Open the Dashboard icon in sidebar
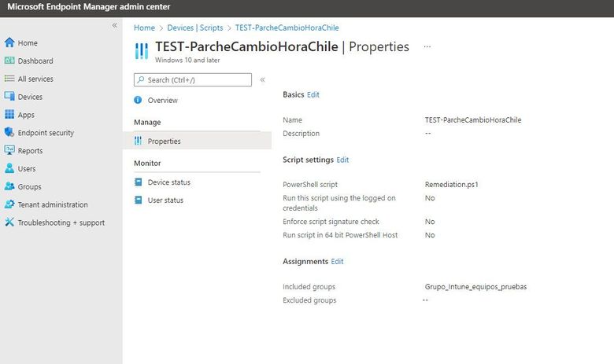 click(x=10, y=61)
